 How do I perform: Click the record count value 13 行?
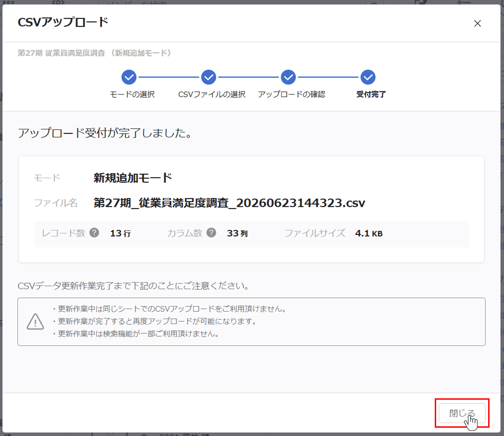click(x=121, y=233)
